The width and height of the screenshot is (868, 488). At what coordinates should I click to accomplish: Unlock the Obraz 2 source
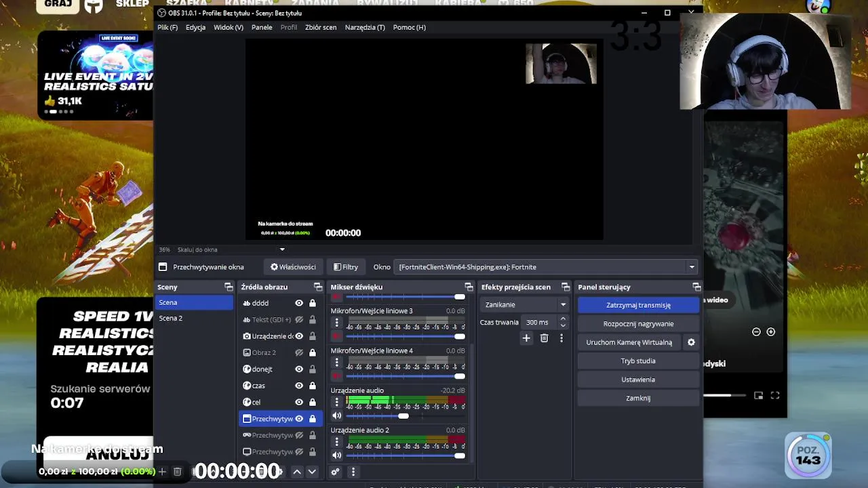[x=313, y=352]
